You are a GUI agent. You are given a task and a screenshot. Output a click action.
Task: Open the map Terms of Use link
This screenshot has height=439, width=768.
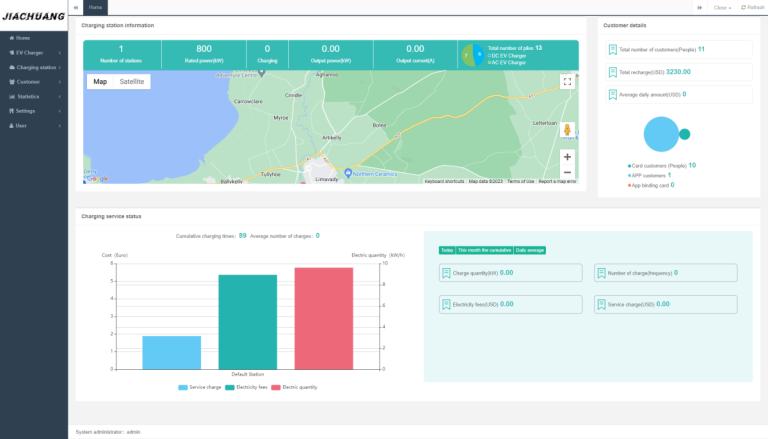(520, 181)
